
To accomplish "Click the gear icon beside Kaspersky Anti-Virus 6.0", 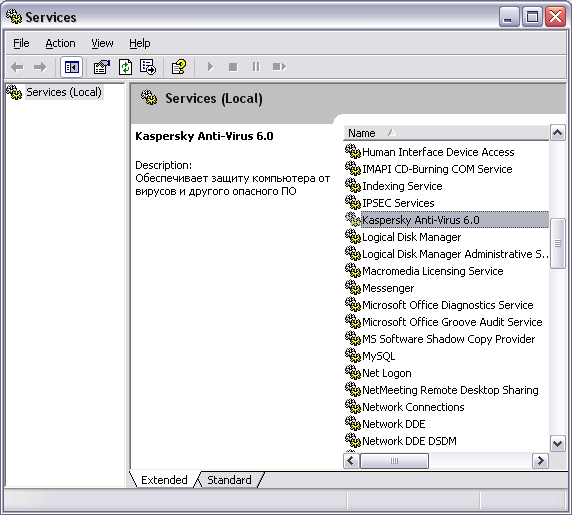I will (353, 219).
